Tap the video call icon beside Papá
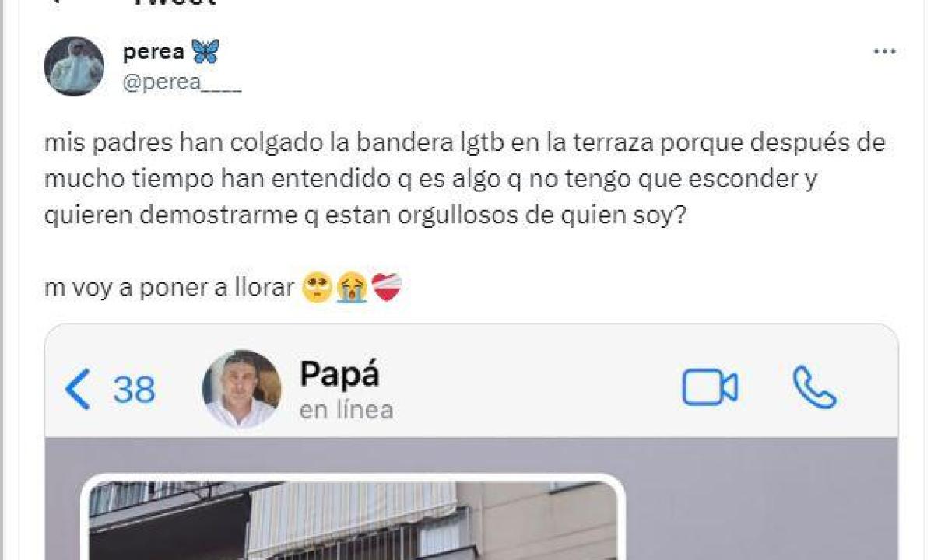934x560 pixels. click(x=710, y=387)
